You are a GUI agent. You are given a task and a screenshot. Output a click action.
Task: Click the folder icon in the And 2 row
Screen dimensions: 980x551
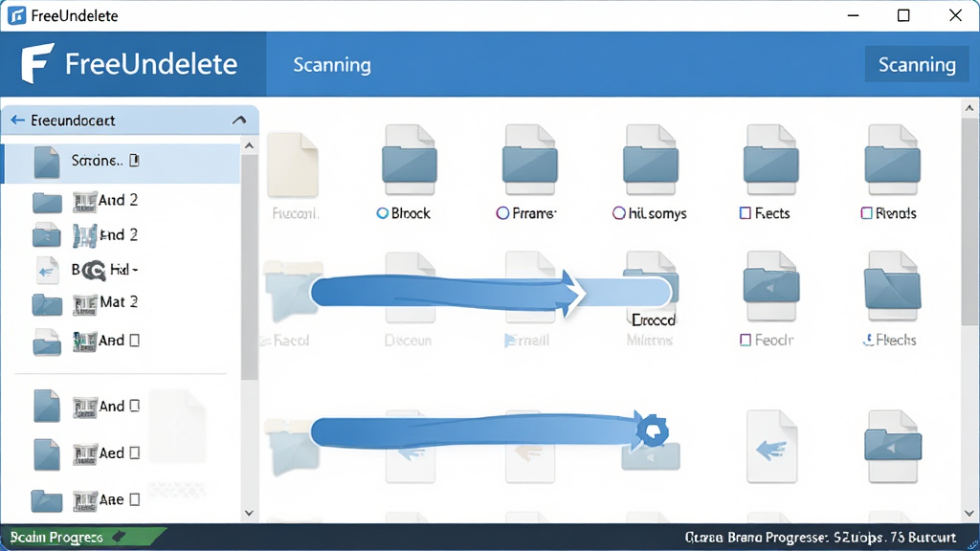[x=48, y=203]
